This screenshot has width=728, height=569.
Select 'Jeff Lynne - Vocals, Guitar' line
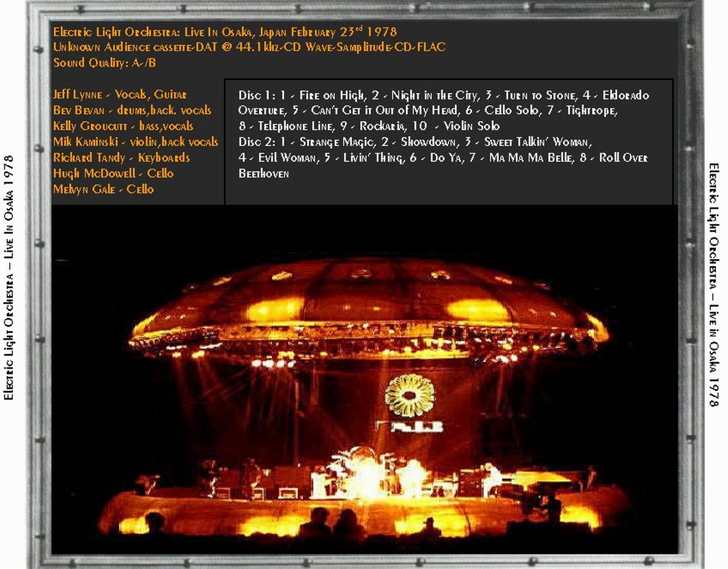(120, 95)
